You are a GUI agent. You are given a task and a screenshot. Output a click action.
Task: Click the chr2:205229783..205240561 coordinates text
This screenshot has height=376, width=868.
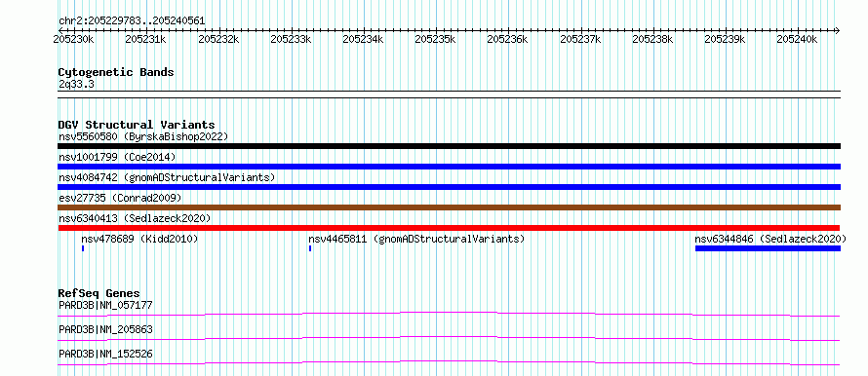[x=132, y=21]
